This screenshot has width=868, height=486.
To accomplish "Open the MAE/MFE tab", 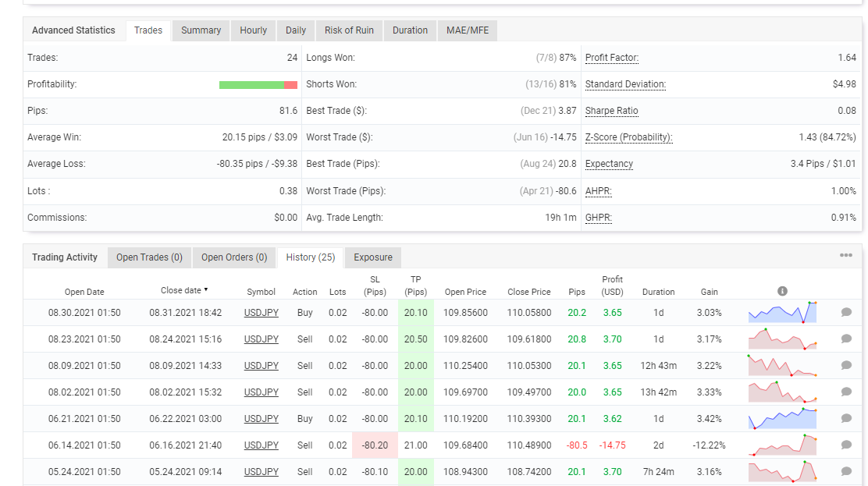I will [x=468, y=30].
